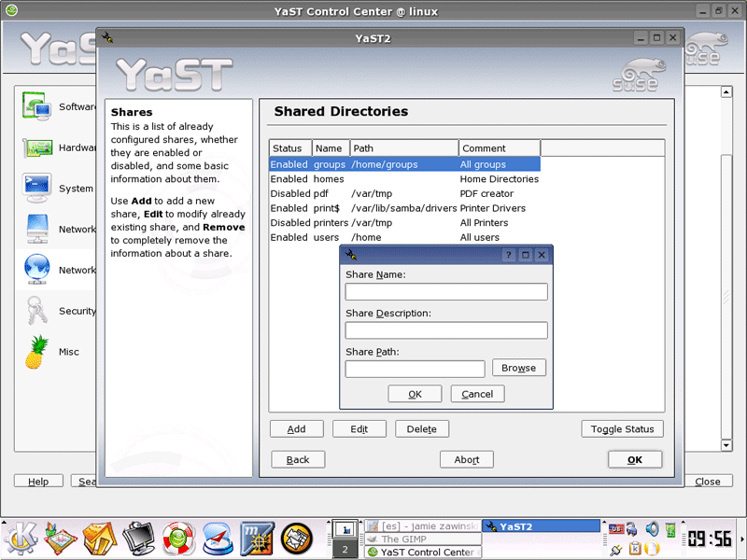The image size is (747, 560).
Task: Click the Delete share button
Action: (x=422, y=429)
